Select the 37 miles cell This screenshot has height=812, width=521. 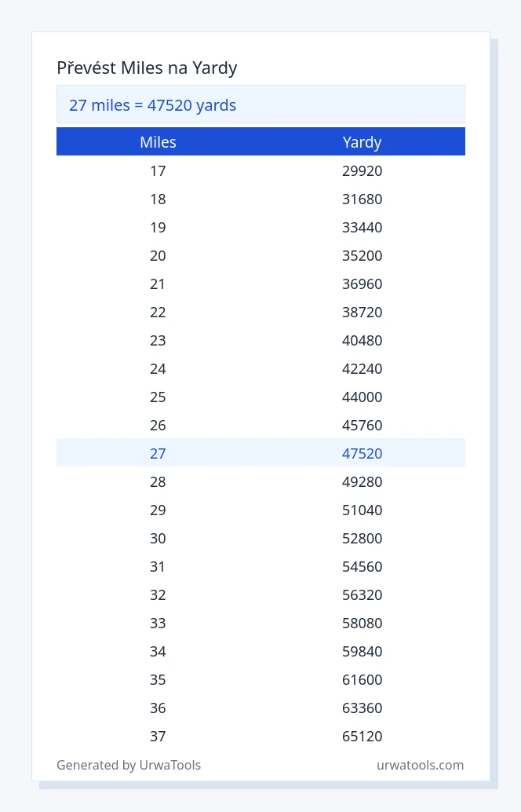[158, 737]
